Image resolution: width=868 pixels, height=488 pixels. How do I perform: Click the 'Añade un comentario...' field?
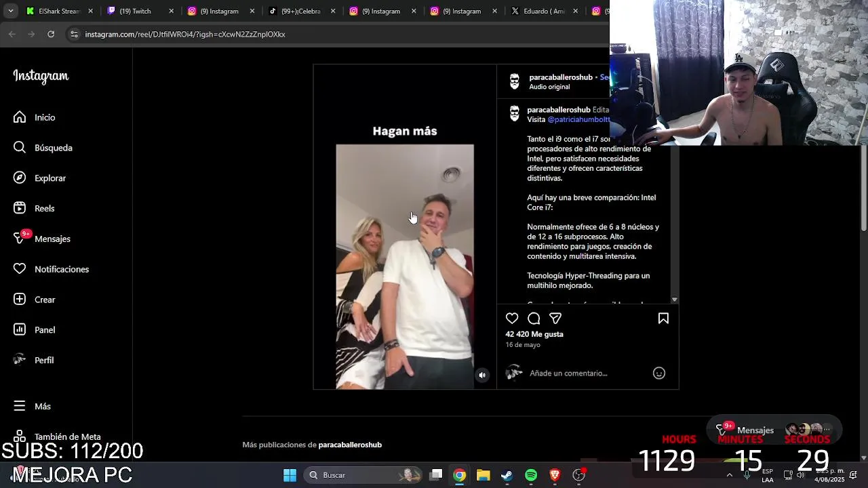(x=568, y=373)
